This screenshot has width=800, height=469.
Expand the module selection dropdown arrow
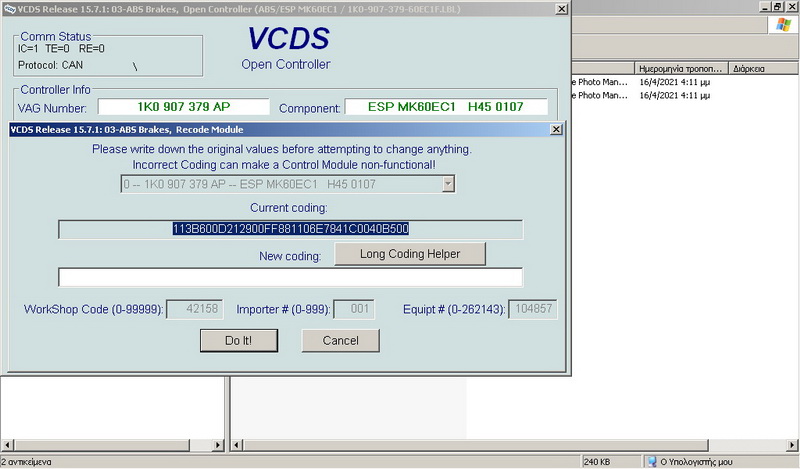coord(448,184)
